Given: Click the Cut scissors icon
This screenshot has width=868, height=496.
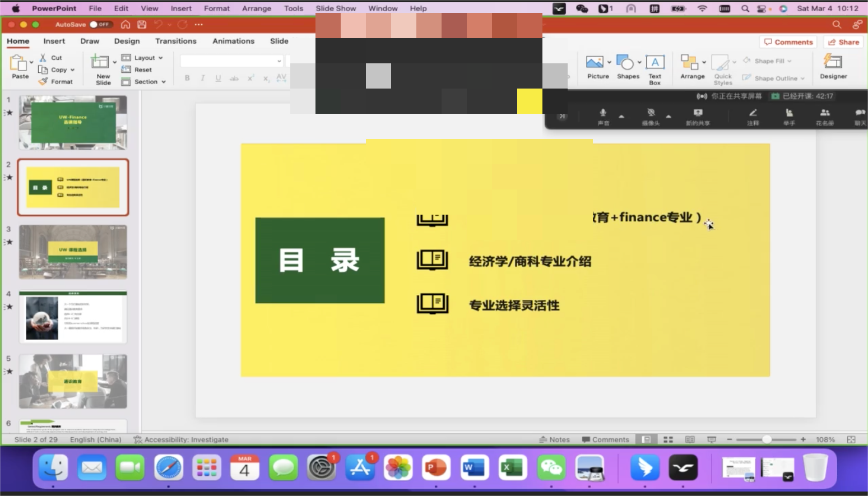Looking at the screenshot, I should coord(43,58).
